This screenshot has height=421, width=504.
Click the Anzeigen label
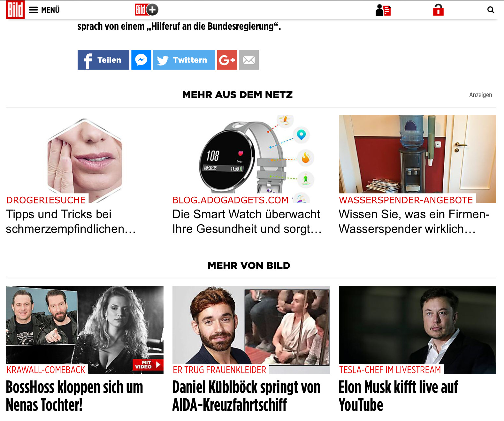pyautogui.click(x=480, y=95)
